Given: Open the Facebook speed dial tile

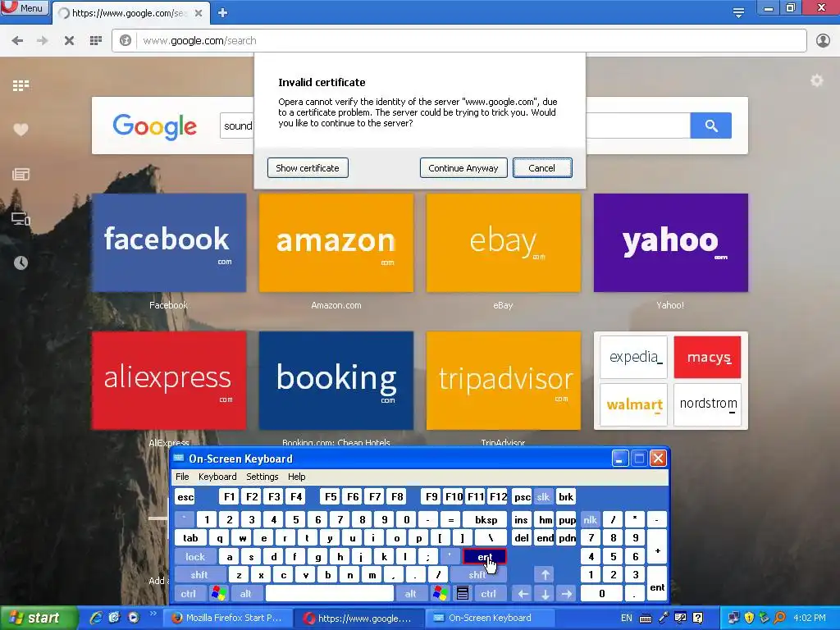Looking at the screenshot, I should point(169,243).
